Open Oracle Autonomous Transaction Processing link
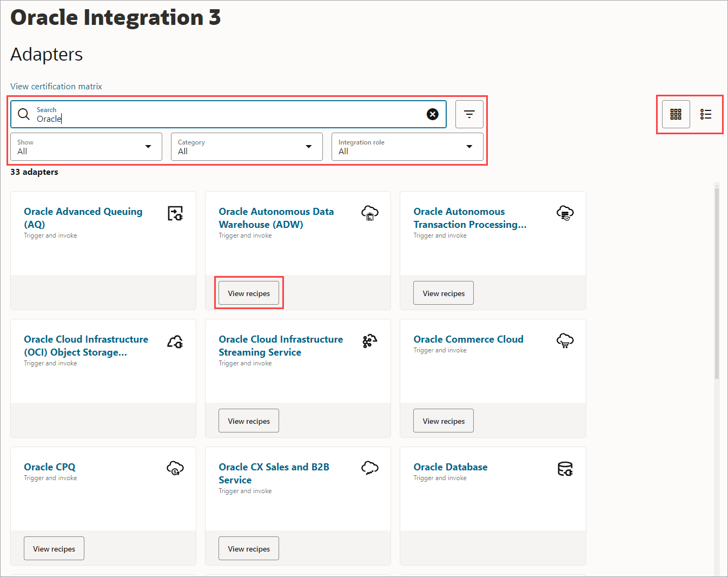 [470, 218]
